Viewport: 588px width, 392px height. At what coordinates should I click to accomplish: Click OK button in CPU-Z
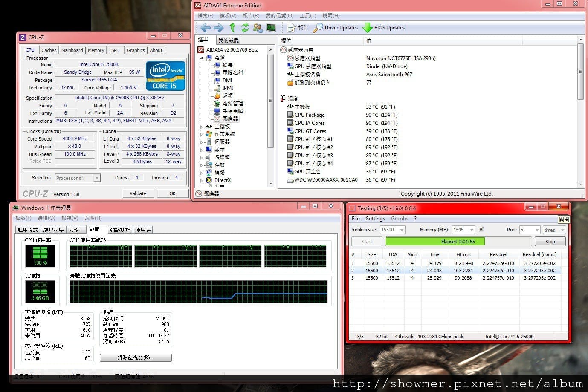point(172,193)
